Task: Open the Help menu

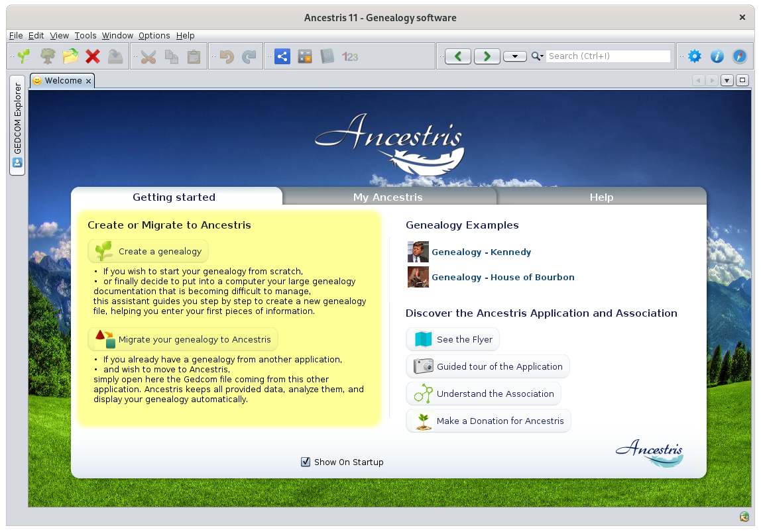Action: [186, 35]
